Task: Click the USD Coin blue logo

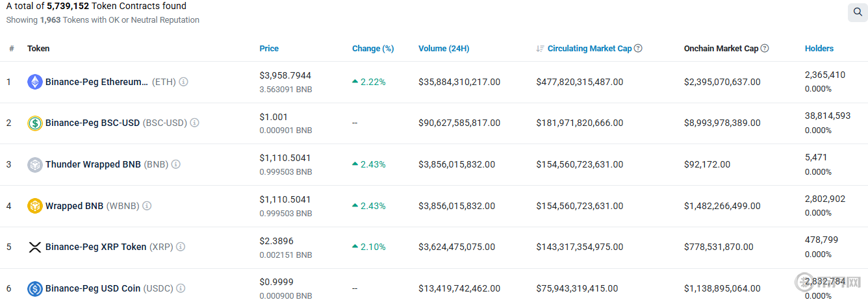Action: [x=34, y=288]
